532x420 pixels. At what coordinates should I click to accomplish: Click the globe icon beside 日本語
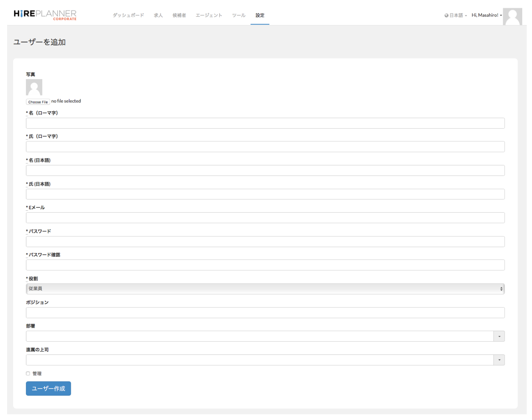446,15
